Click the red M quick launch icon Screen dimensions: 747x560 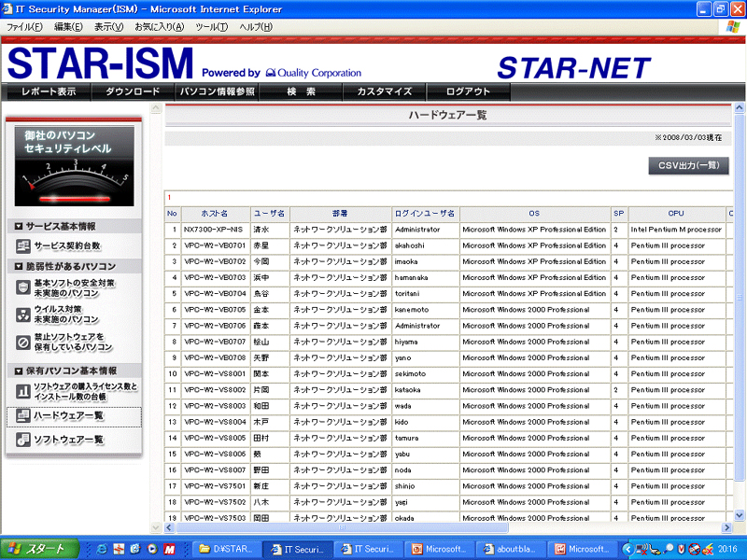pyautogui.click(x=169, y=549)
